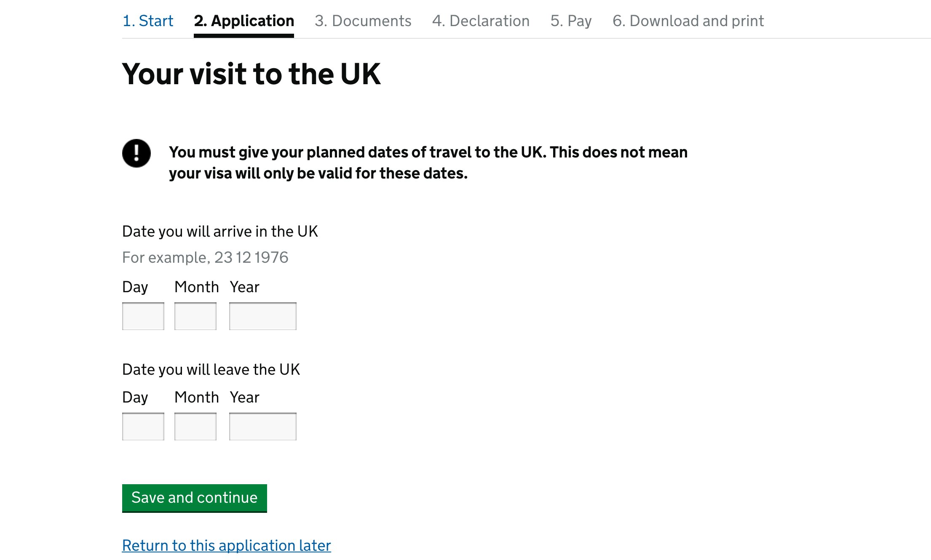This screenshot has height=560, width=931.
Task: Click the leave date Day field
Action: (143, 426)
